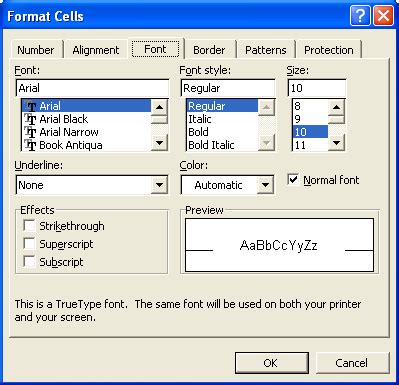Image resolution: width=399 pixels, height=385 pixels.
Task: Click size list scroll up arrow
Action: click(x=337, y=107)
